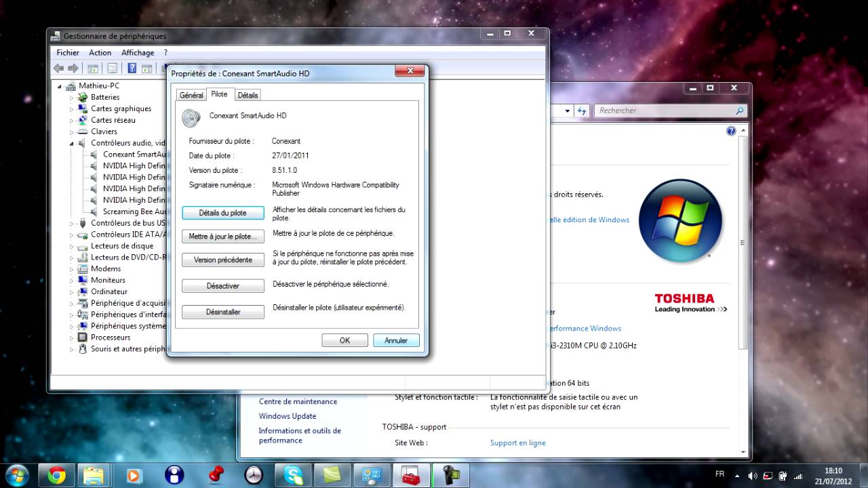Expand the Cartes réseau node

[71, 121]
